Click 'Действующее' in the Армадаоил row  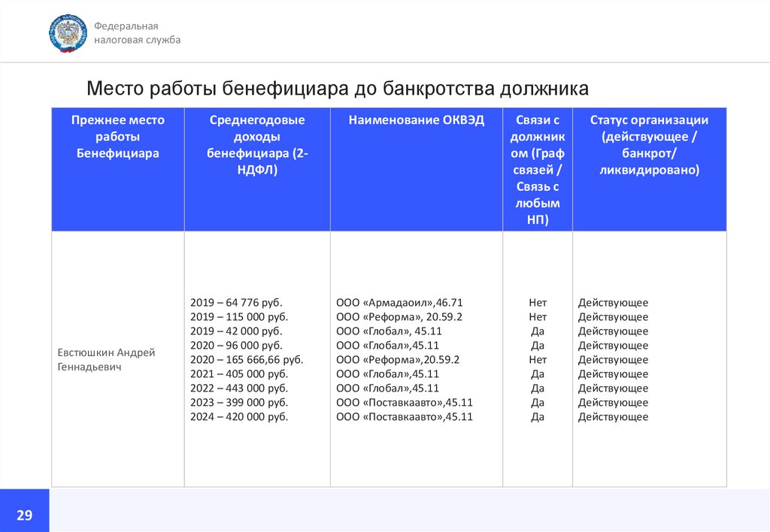tap(613, 303)
